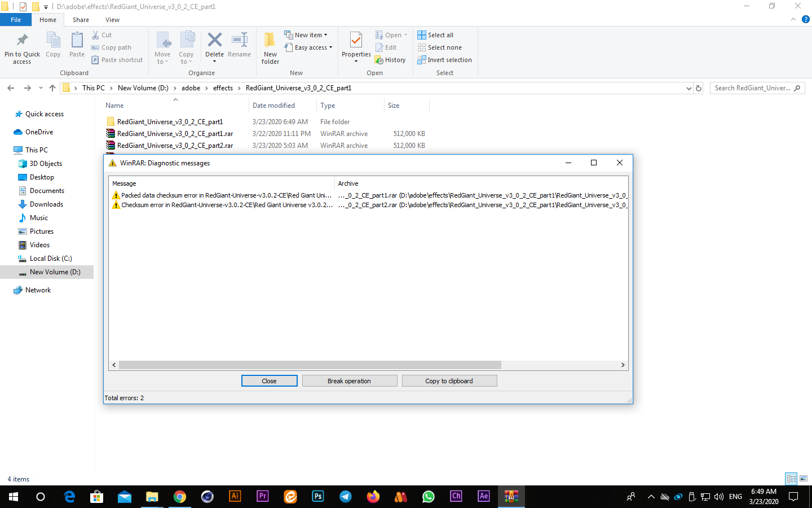Switch to details view button
The width and height of the screenshot is (812, 508).
coord(792,479)
